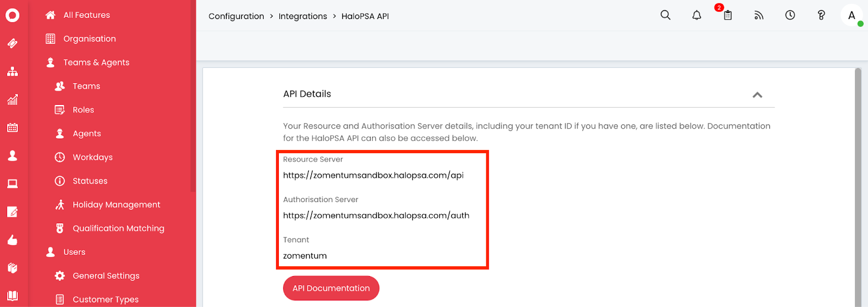The height and width of the screenshot is (307, 868).
Task: Go to Integrations breadcrumb
Action: click(303, 16)
